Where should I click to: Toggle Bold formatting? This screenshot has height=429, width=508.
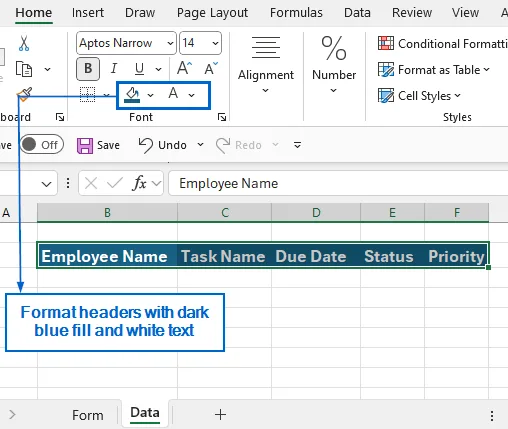tap(88, 69)
